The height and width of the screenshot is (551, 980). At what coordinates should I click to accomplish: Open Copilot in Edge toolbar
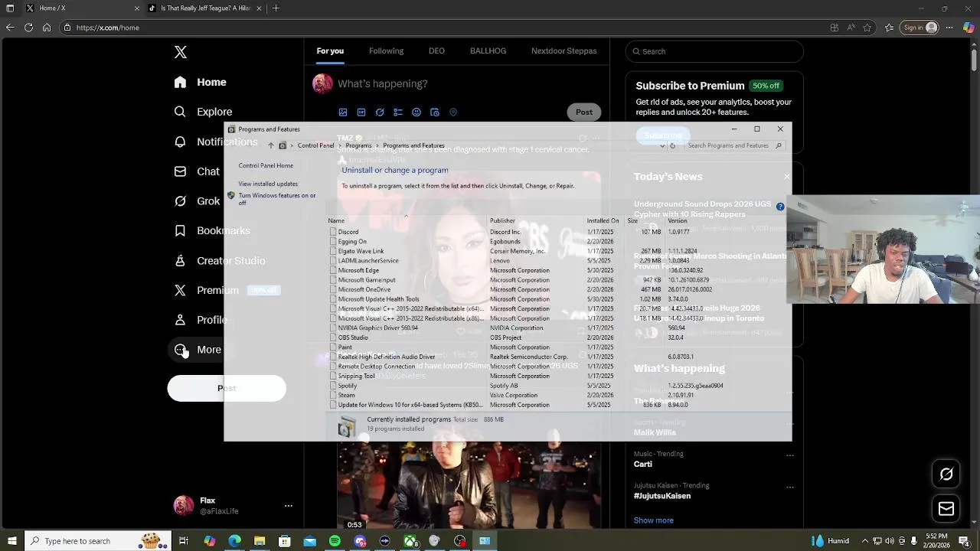[x=969, y=28]
